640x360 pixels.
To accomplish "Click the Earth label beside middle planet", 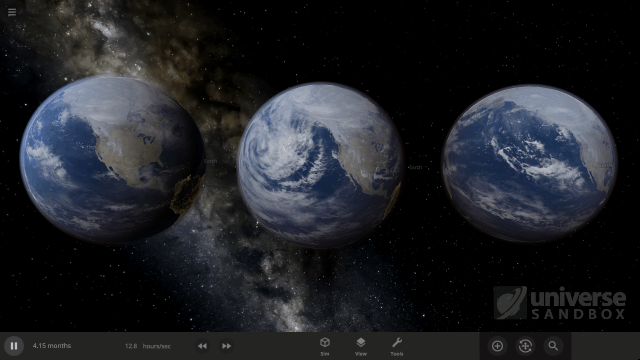I will pyautogui.click(x=415, y=167).
